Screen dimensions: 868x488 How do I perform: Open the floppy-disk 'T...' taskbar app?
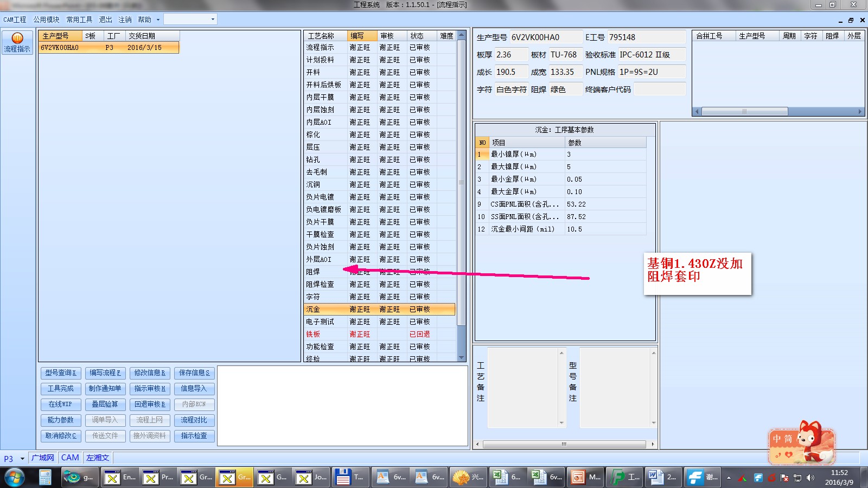[350, 477]
